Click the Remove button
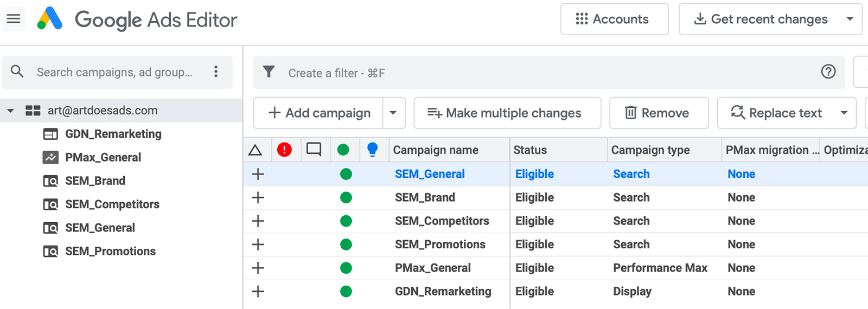The width and height of the screenshot is (868, 309). point(659,113)
